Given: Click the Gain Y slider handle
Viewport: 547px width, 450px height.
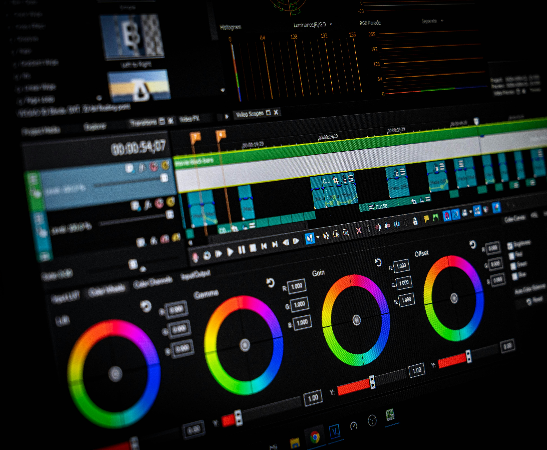Looking at the screenshot, I should 372,382.
